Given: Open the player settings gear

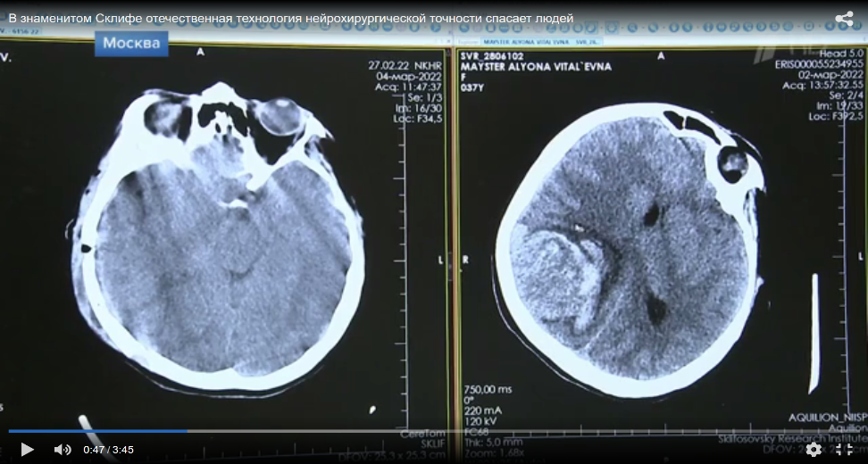Looking at the screenshot, I should (814, 449).
